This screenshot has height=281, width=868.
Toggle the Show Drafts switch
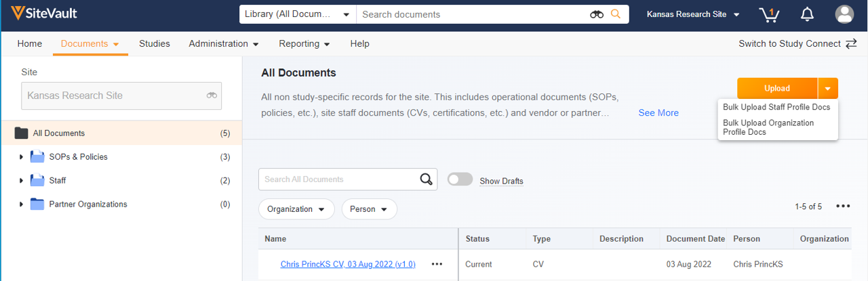(460, 179)
